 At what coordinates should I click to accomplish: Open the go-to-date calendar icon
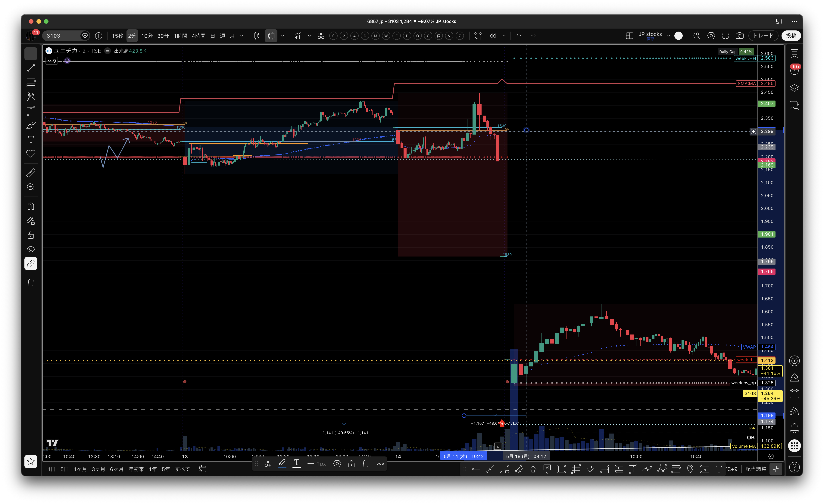coord(203,469)
